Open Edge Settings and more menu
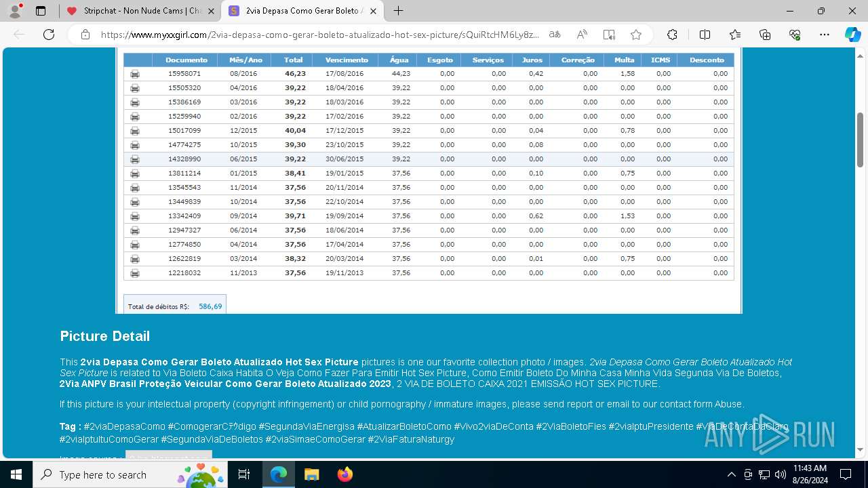The height and width of the screenshot is (488, 868). point(825,35)
